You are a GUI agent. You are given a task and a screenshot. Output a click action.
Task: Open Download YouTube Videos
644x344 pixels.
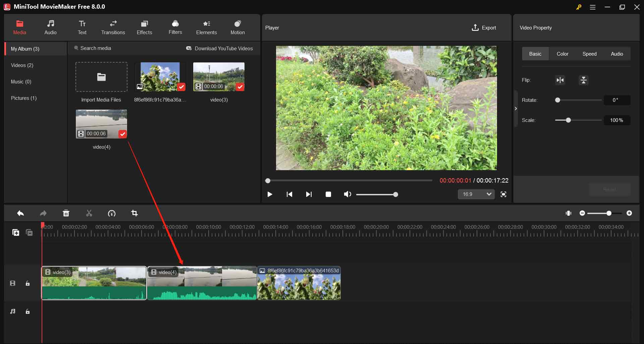pos(219,48)
